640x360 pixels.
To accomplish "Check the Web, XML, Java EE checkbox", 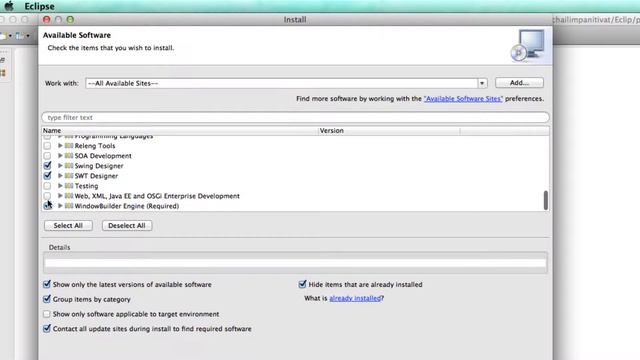I will coord(47,196).
